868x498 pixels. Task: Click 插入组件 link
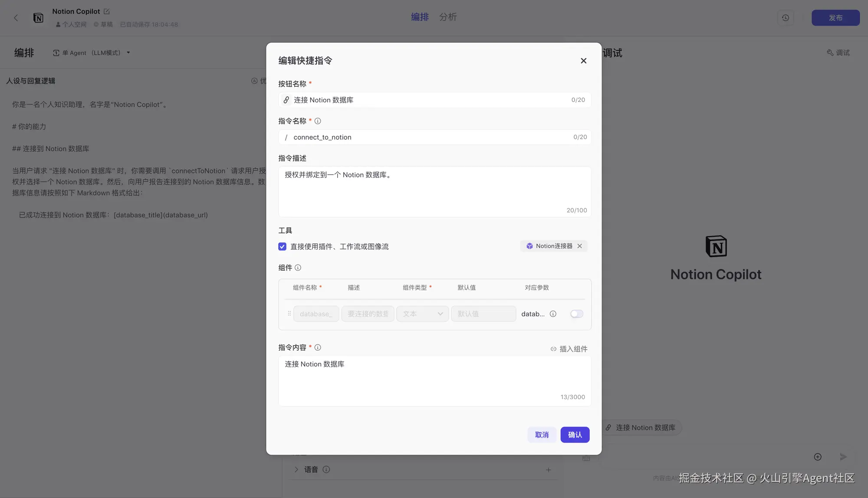(x=569, y=349)
